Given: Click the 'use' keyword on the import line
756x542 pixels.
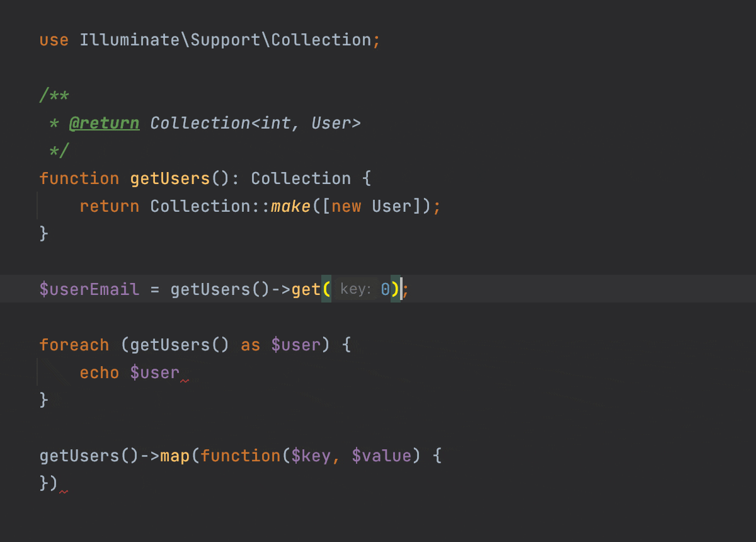Looking at the screenshot, I should (54, 40).
